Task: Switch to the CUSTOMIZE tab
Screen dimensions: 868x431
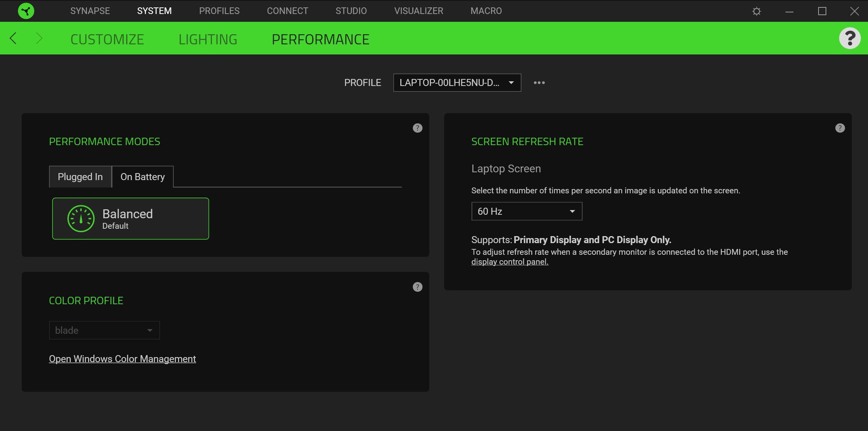Action: point(107,39)
